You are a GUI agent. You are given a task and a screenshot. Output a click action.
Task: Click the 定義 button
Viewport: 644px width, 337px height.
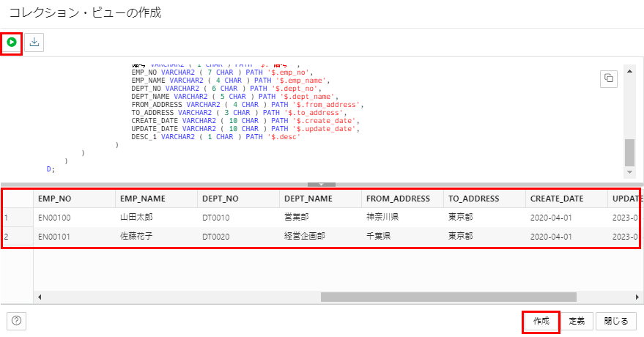[577, 321]
